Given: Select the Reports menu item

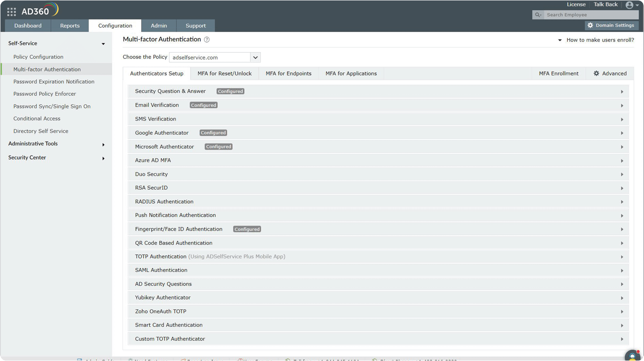Looking at the screenshot, I should tap(69, 25).
